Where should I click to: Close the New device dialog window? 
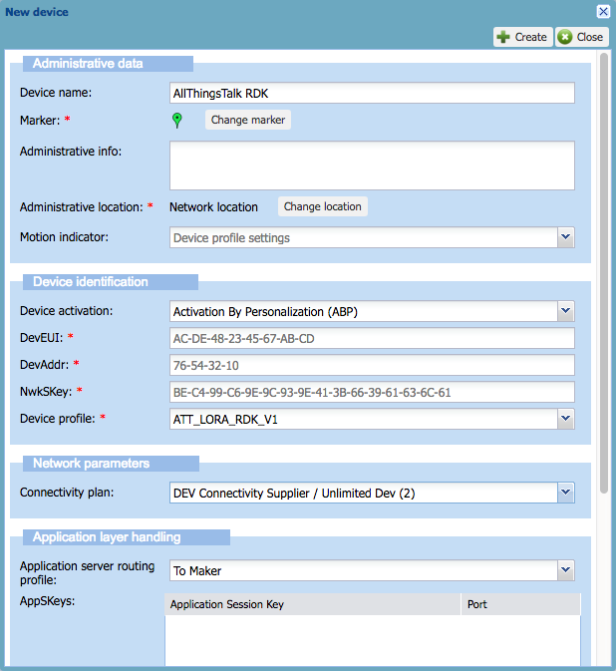point(603,11)
